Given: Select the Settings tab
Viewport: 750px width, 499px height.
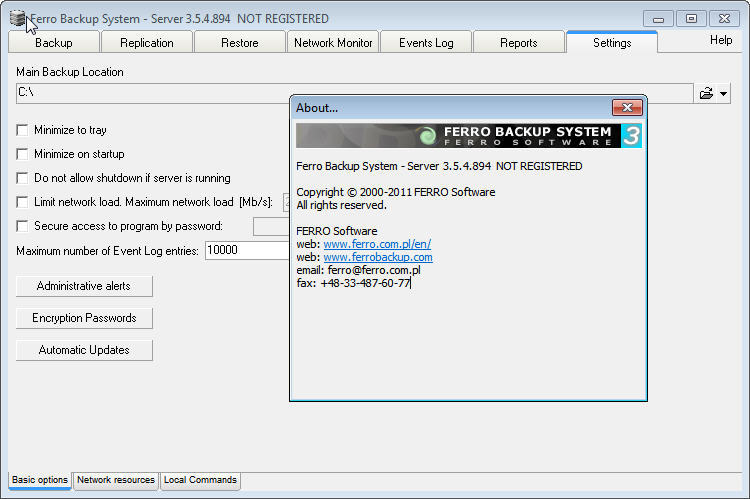Looking at the screenshot, I should coord(612,42).
